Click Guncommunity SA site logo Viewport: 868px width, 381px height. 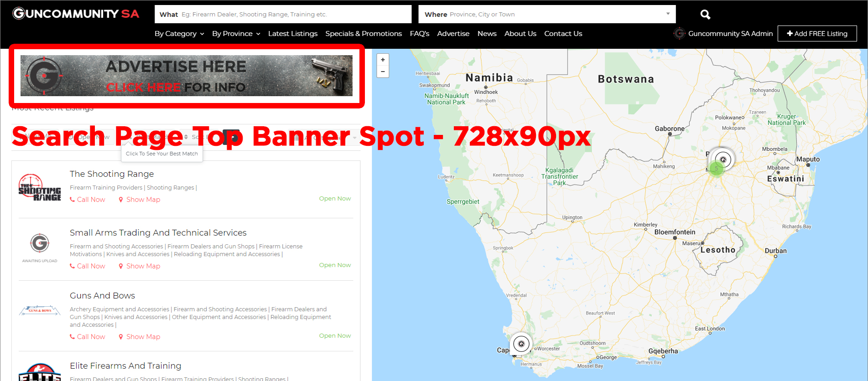coord(76,14)
